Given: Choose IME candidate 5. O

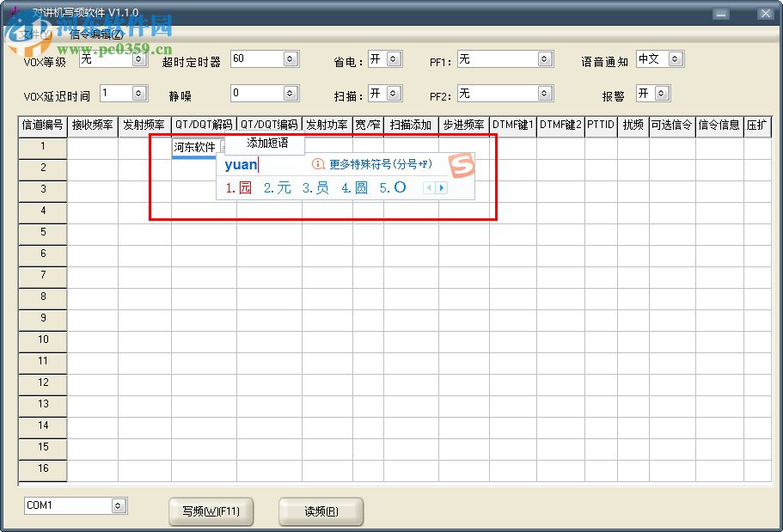Looking at the screenshot, I should point(393,188).
